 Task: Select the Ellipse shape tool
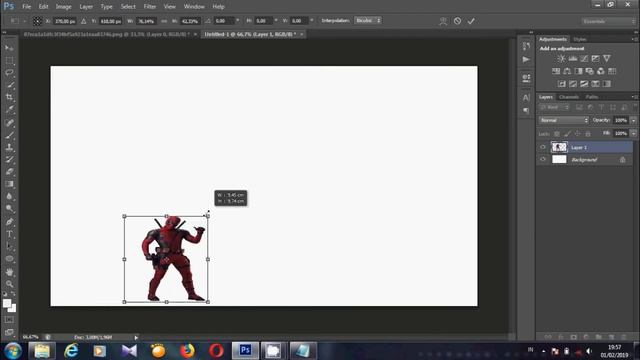click(9, 259)
